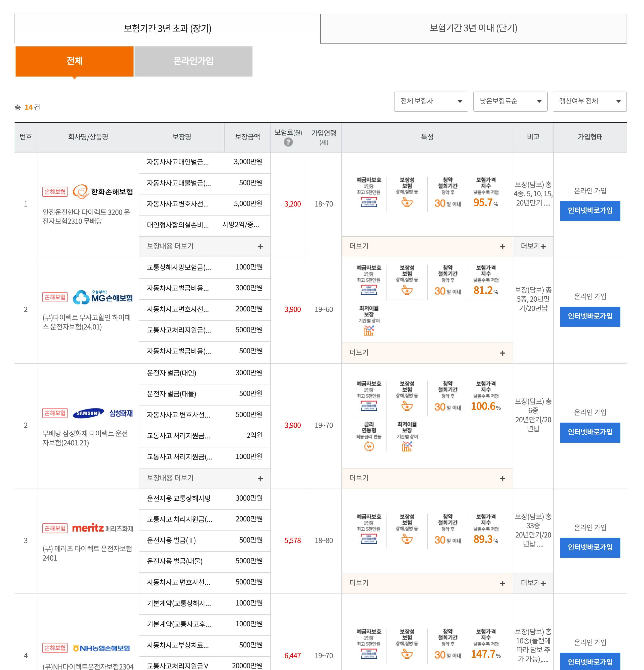This screenshot has width=644, height=670.
Task: Click the deposit protection icon in Hanwha row
Action: [x=369, y=202]
